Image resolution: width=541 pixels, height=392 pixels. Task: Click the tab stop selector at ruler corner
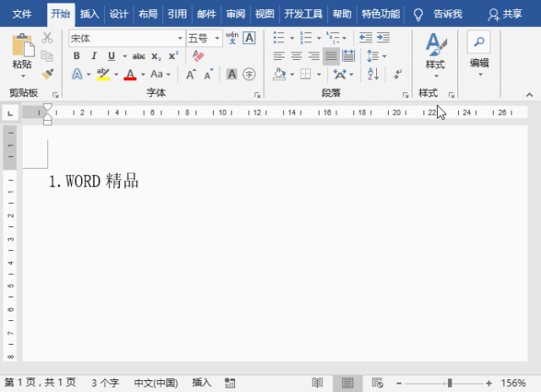[x=10, y=113]
